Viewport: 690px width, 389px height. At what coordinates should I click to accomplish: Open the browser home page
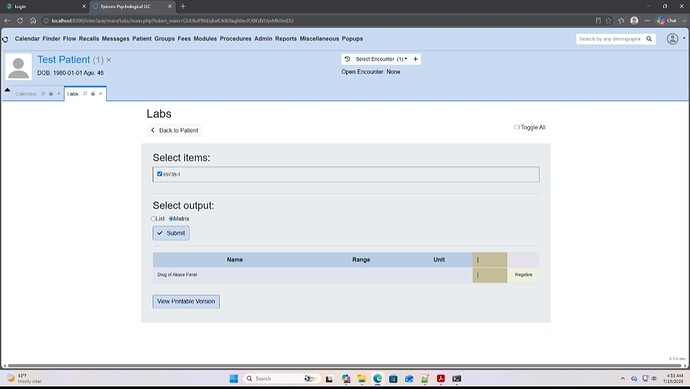click(33, 20)
